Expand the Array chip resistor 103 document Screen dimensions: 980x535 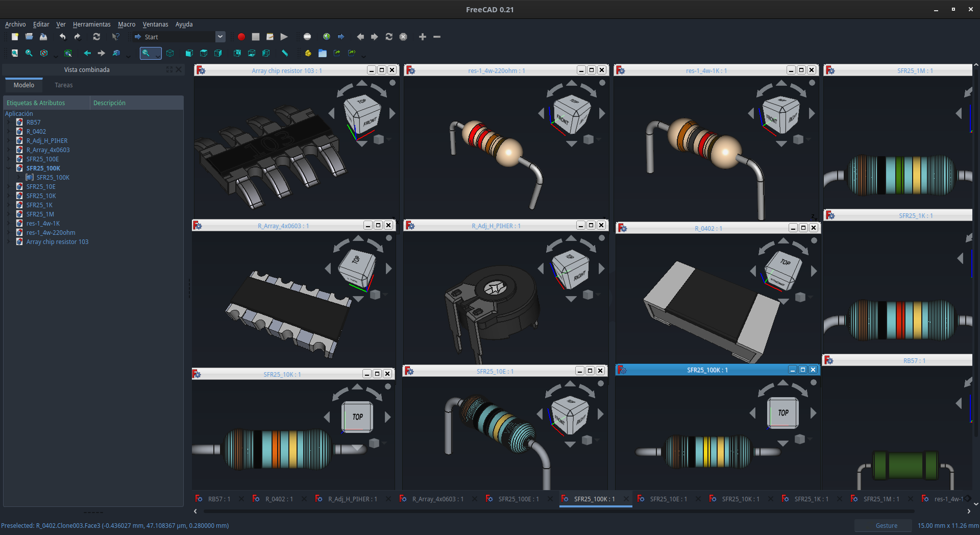pyautogui.click(x=8, y=242)
